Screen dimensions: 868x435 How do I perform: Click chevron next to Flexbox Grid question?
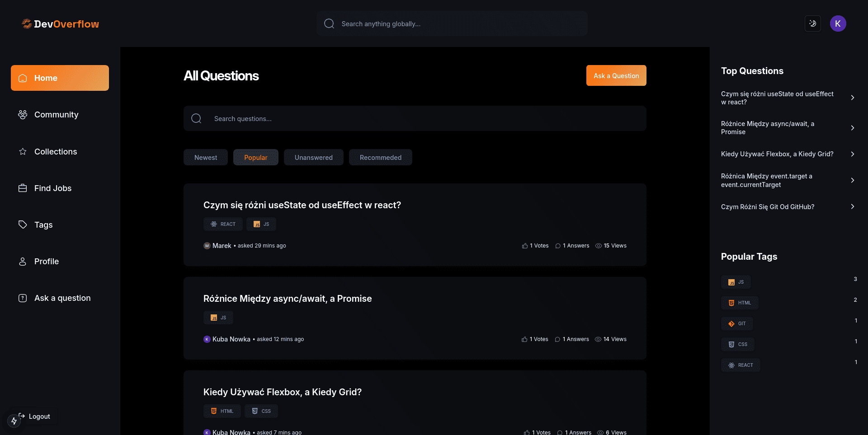pyautogui.click(x=852, y=154)
